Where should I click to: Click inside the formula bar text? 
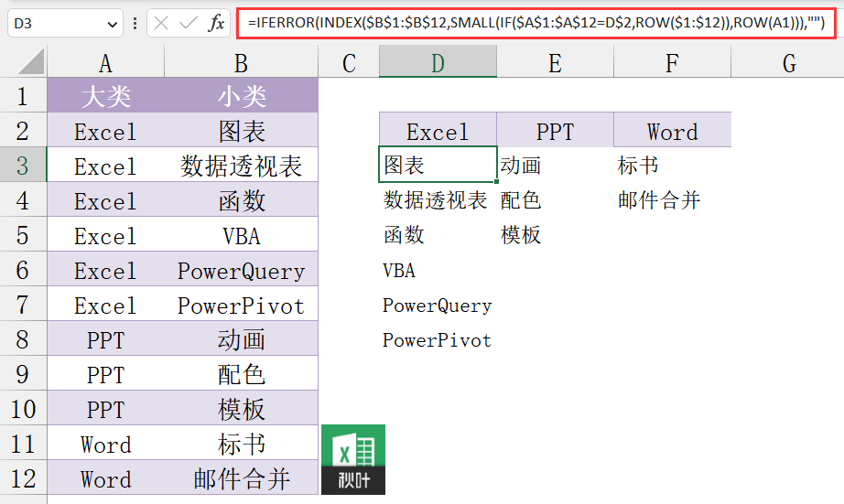coord(536,23)
